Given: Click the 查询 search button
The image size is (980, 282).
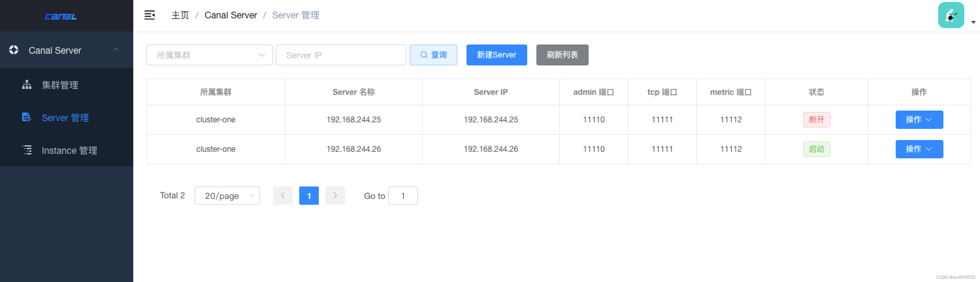Looking at the screenshot, I should 433,55.
